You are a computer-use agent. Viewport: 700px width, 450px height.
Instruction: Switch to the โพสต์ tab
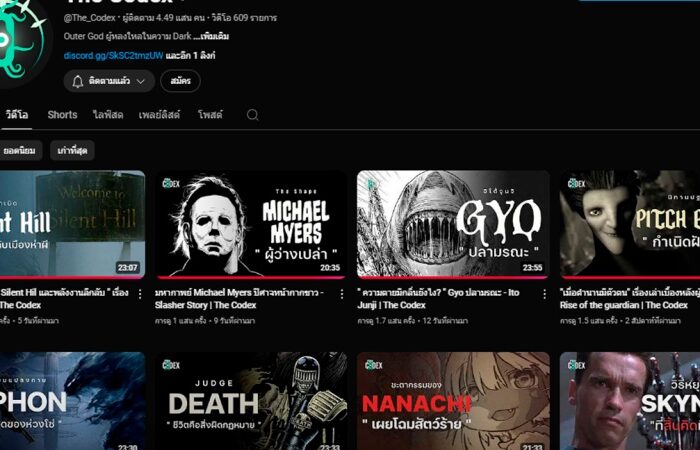(x=210, y=115)
